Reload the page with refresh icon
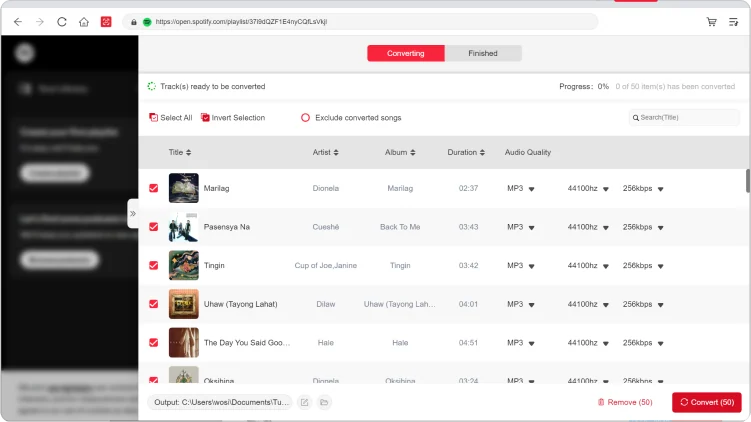 (62, 22)
